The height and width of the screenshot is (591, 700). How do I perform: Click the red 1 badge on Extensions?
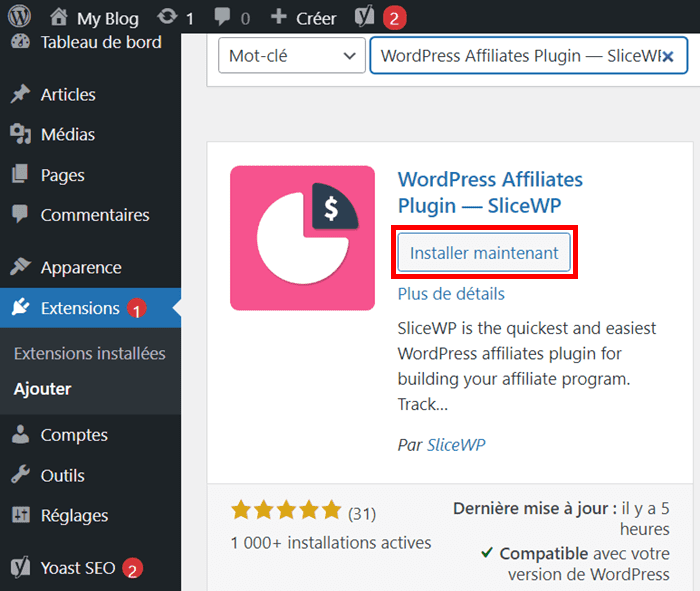[137, 309]
